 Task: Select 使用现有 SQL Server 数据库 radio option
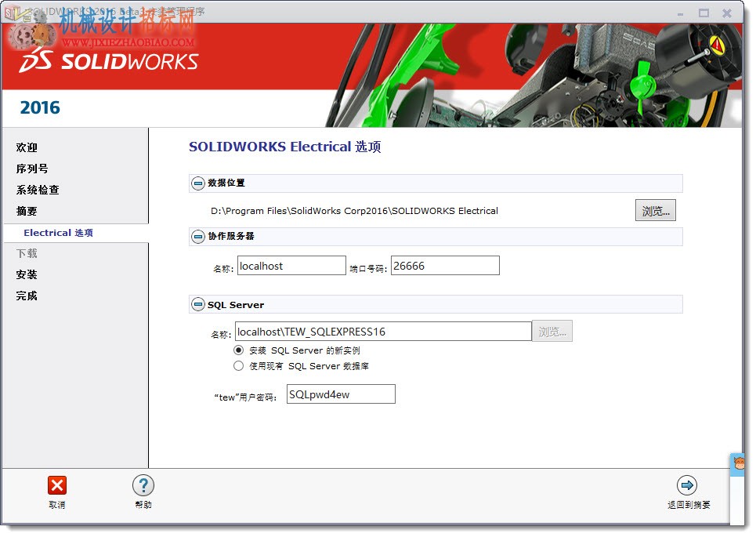[x=238, y=366]
